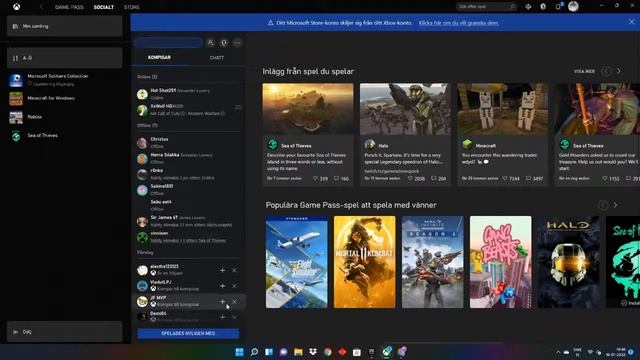Click the game search field in the title bar
Screen dimensions: 640x360
[x=486, y=7]
